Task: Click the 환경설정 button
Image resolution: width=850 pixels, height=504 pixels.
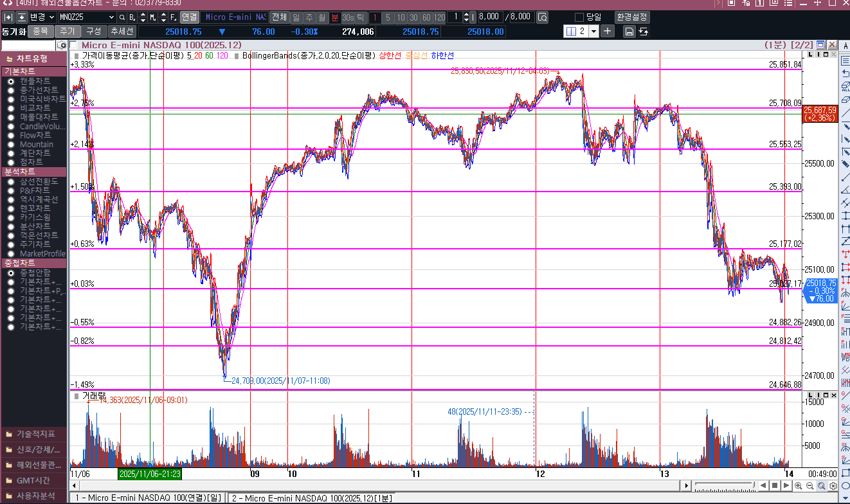Action: (632, 17)
